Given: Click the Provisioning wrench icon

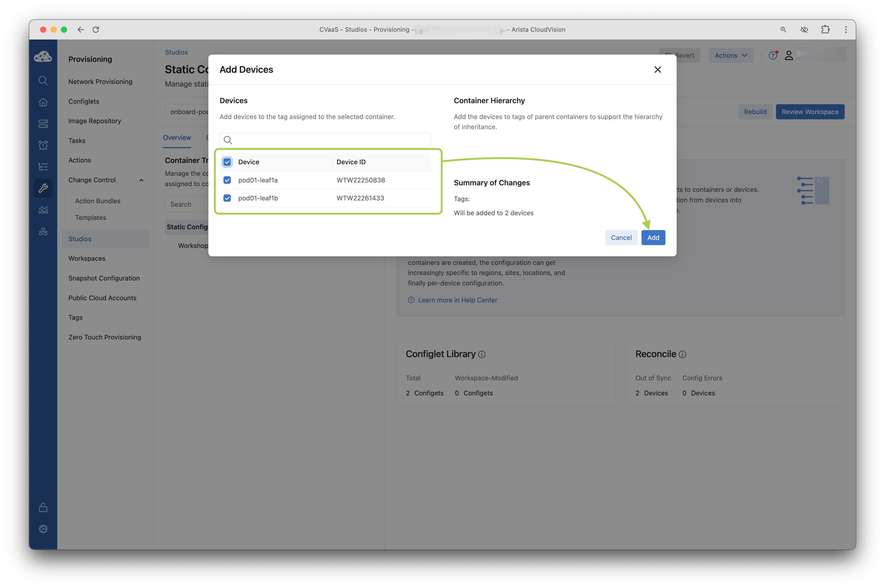Looking at the screenshot, I should pyautogui.click(x=43, y=188).
